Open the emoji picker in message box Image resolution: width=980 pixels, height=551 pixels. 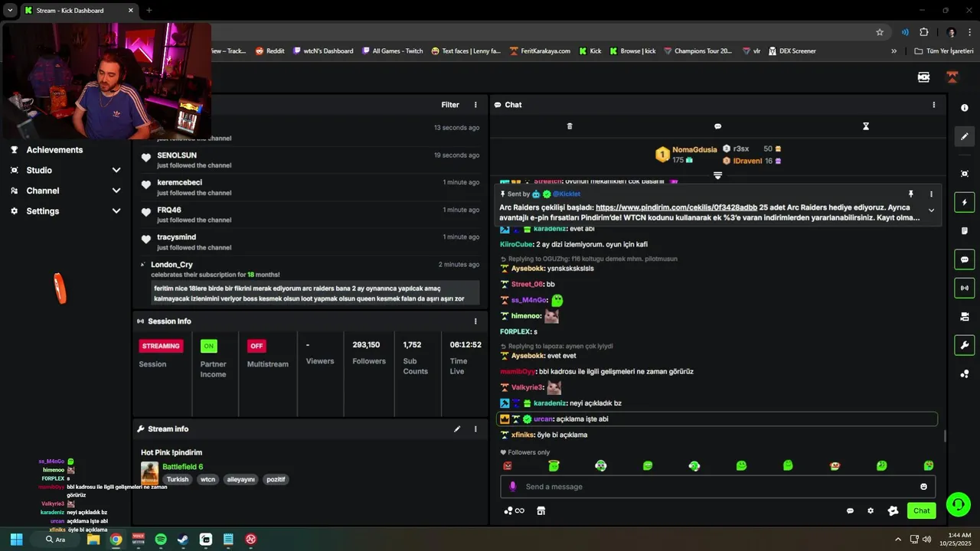tap(923, 487)
